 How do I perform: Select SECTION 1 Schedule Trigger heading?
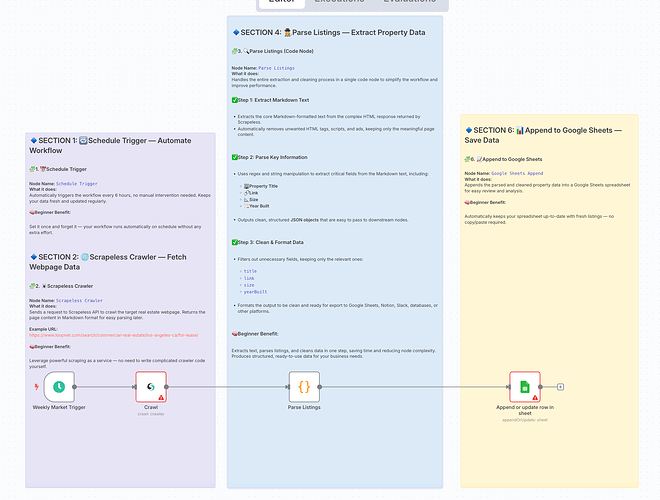click(x=110, y=146)
